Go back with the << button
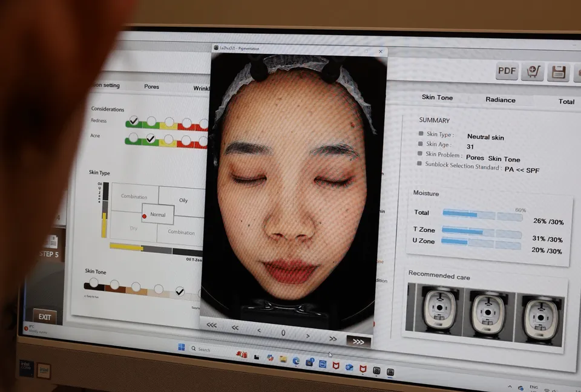The width and height of the screenshot is (581, 392). [235, 327]
